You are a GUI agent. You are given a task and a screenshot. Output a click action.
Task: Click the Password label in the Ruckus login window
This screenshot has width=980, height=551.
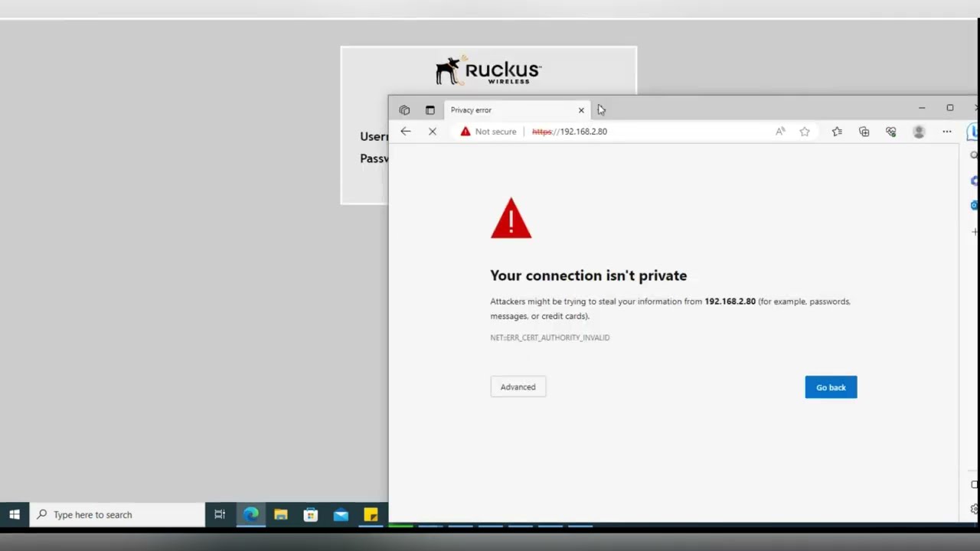pyautogui.click(x=374, y=158)
